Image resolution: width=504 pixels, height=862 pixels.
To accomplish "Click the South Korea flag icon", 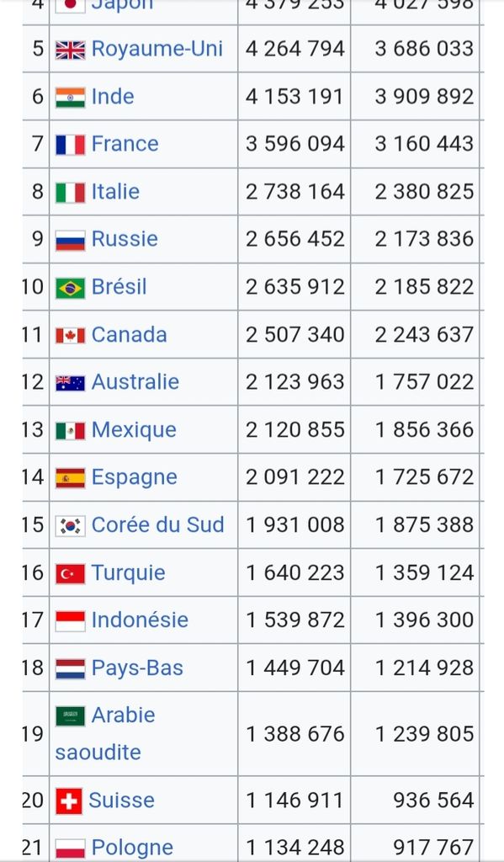I will click(x=71, y=526).
